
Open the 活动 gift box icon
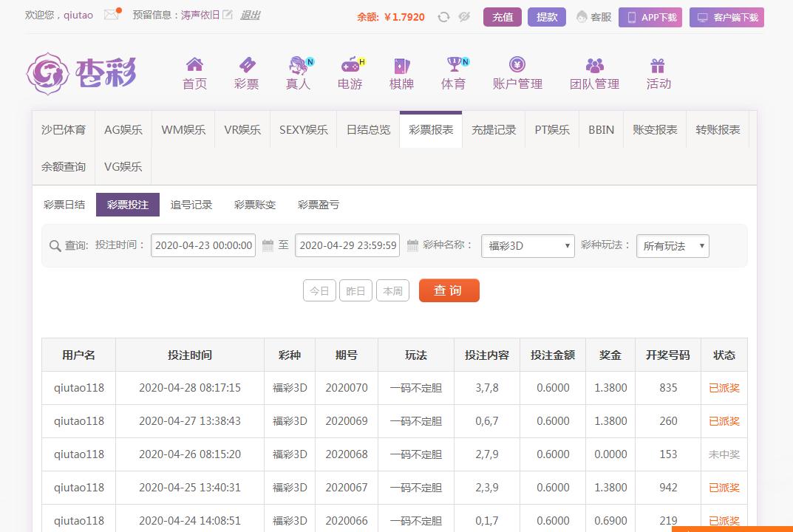(658, 65)
